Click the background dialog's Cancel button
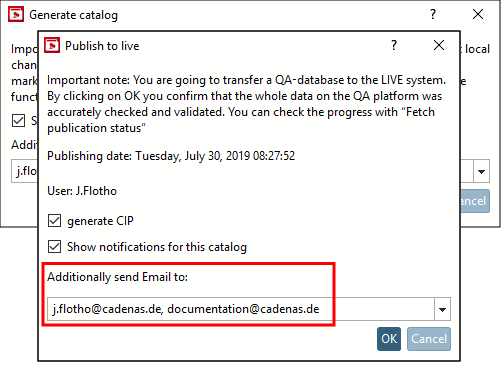This screenshot has height=367, width=504. point(475,201)
